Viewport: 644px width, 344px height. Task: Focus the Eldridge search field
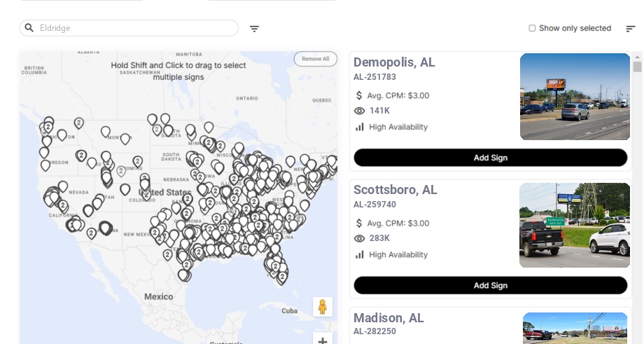pyautogui.click(x=129, y=28)
